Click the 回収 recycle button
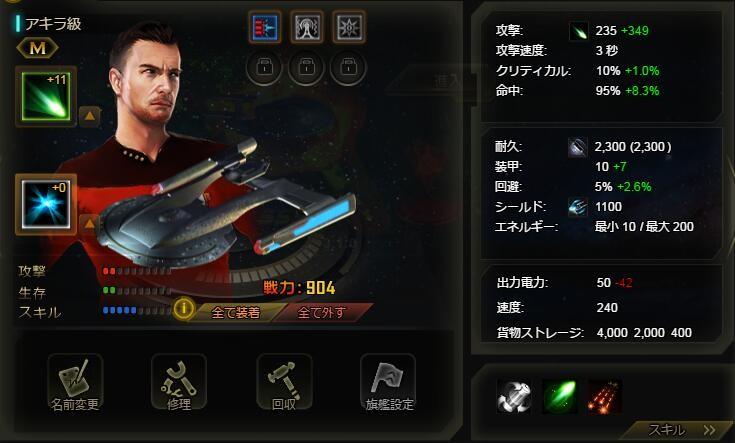 click(284, 383)
